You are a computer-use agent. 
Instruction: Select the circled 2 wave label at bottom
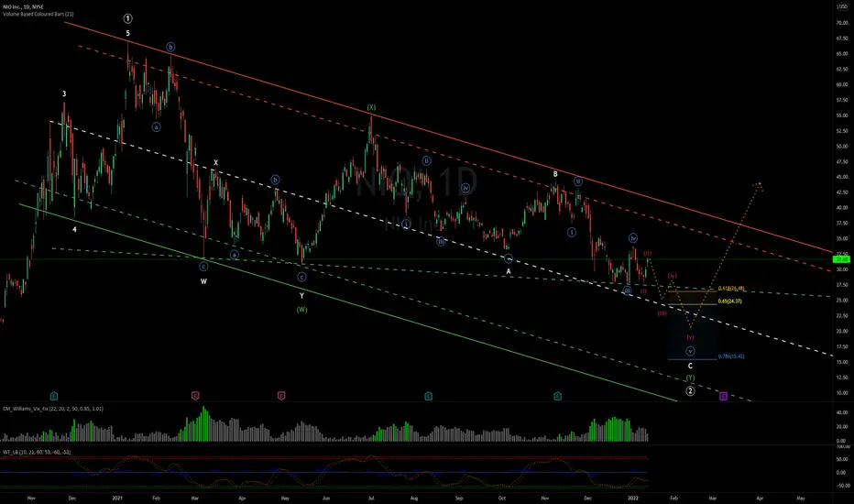690,390
